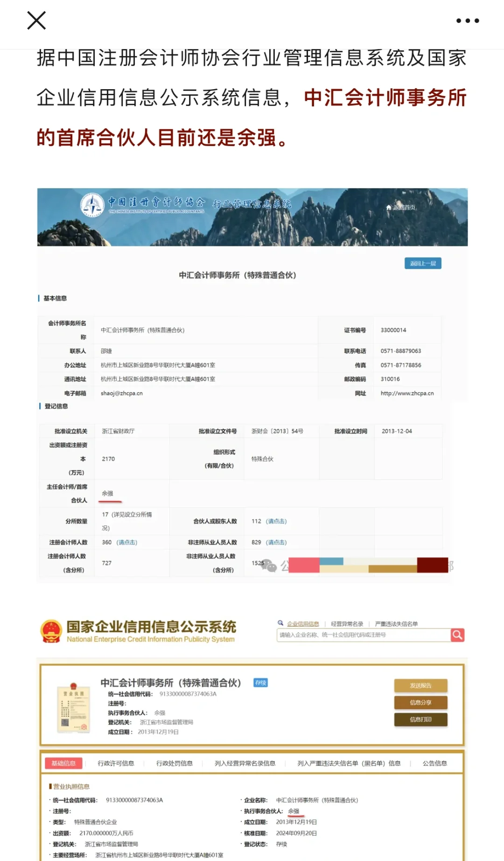504x861 pixels.
Task: Click the email shaoj@zhcpa.cn
Action: point(122,393)
